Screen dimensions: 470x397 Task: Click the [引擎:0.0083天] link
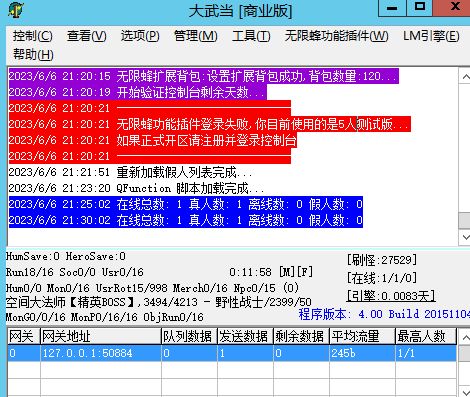pyautogui.click(x=391, y=296)
